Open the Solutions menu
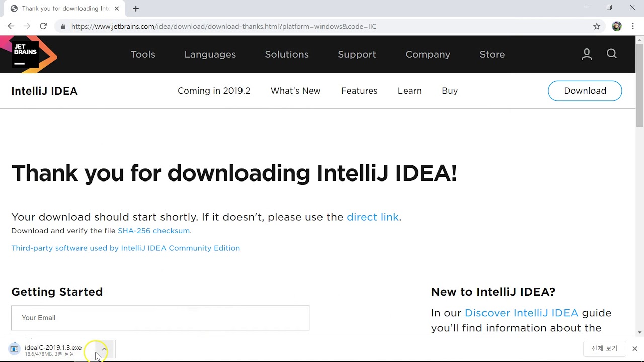Image resolution: width=644 pixels, height=362 pixels. [x=287, y=54]
